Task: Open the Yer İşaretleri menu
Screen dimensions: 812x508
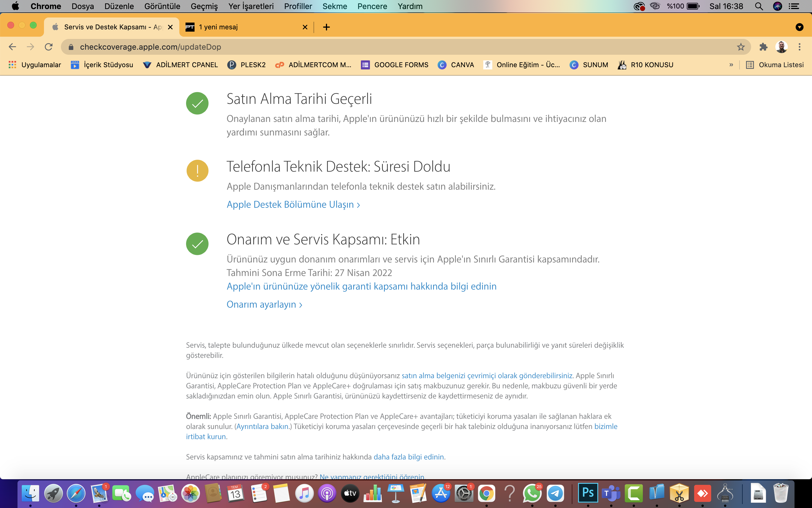Action: pyautogui.click(x=251, y=6)
